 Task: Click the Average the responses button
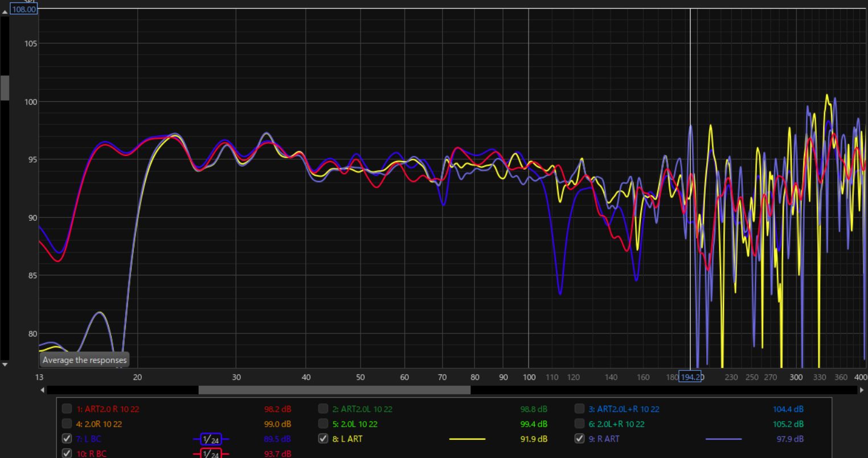(x=84, y=360)
